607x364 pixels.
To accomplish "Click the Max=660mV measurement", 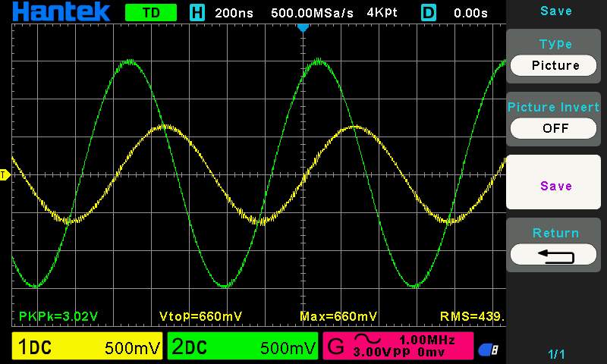I will pos(338,316).
